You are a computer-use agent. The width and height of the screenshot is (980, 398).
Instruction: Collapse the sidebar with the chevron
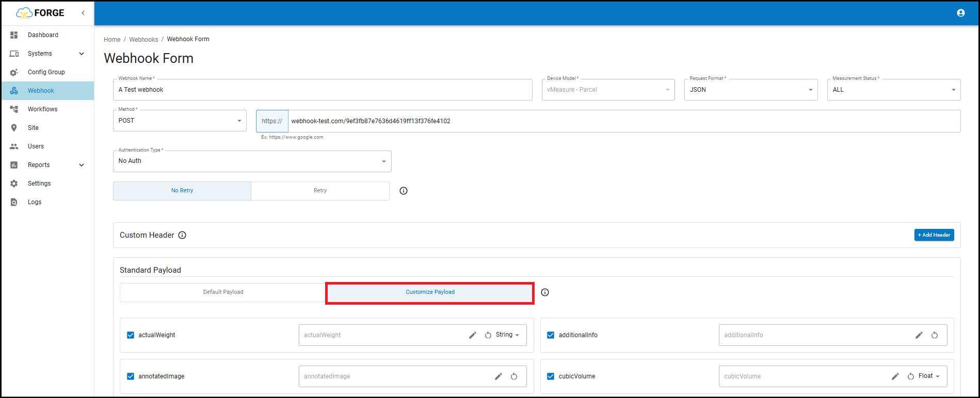point(83,13)
